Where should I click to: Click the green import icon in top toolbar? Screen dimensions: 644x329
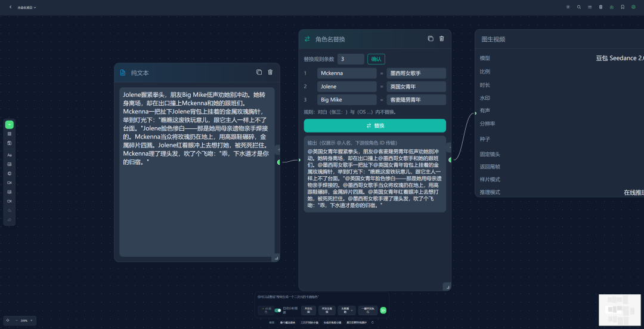(612, 7)
